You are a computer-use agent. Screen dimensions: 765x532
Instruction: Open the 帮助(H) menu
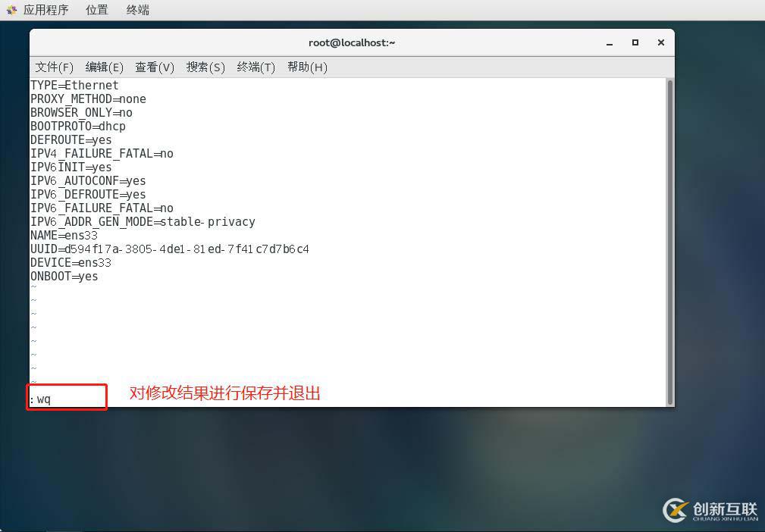(307, 67)
